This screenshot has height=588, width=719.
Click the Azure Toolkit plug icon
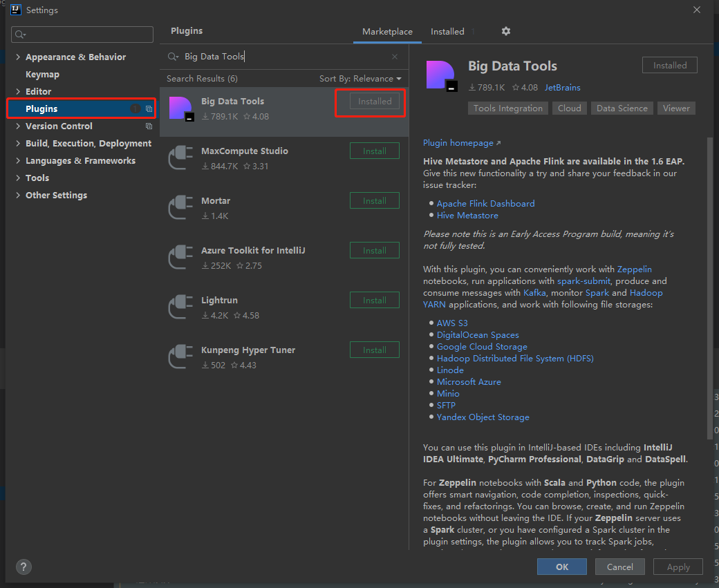[x=180, y=257]
